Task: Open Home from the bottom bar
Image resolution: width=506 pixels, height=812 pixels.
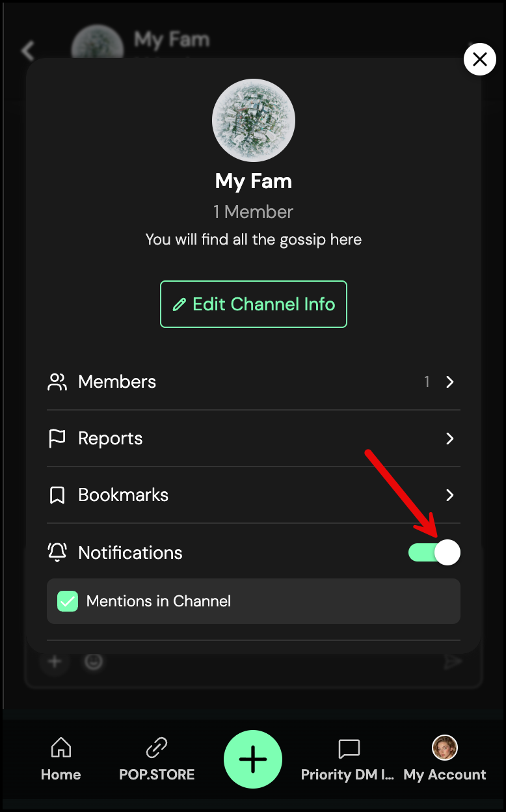Action: pyautogui.click(x=60, y=758)
